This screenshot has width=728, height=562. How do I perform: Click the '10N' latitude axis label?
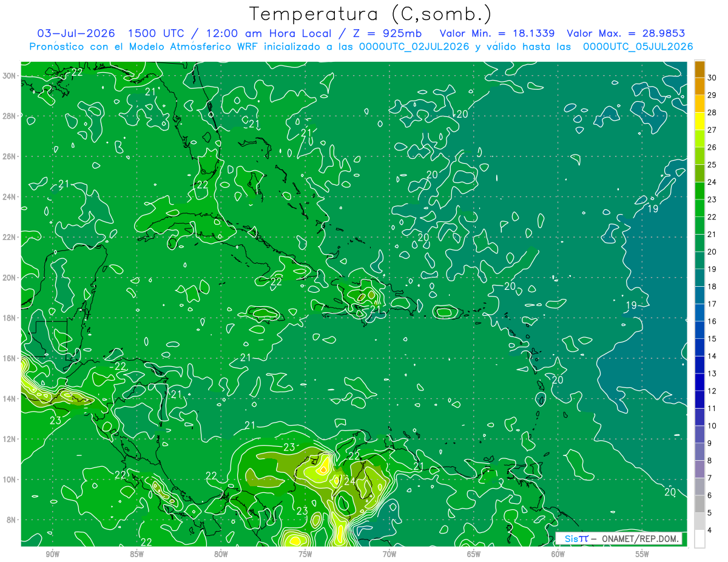tap(9, 480)
